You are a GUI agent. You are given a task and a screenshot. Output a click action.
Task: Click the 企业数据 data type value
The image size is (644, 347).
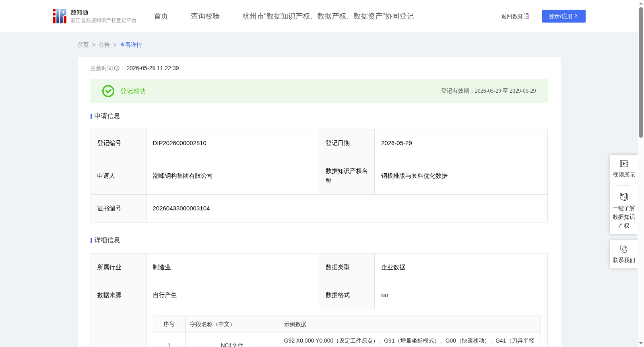393,267
